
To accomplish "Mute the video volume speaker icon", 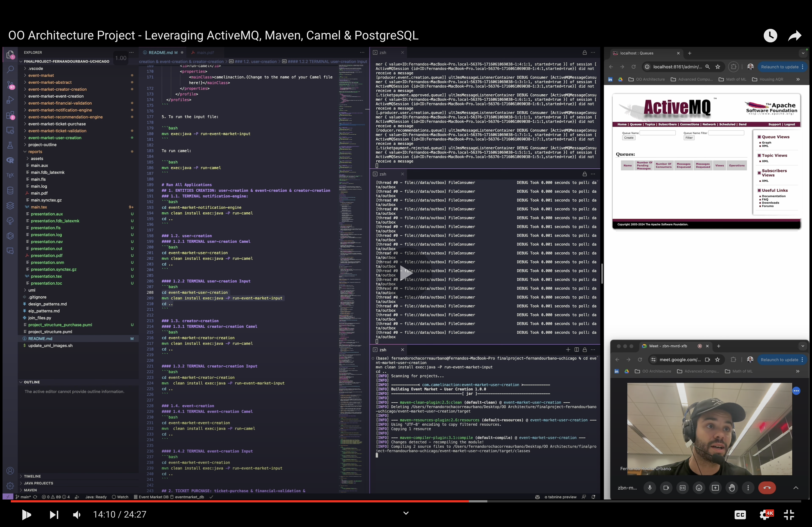I will tap(77, 514).
